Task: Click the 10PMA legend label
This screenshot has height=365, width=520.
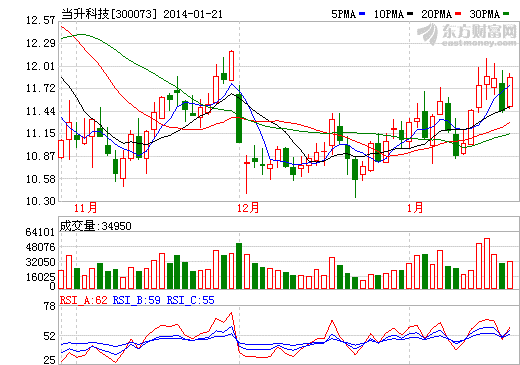Action: click(x=389, y=14)
